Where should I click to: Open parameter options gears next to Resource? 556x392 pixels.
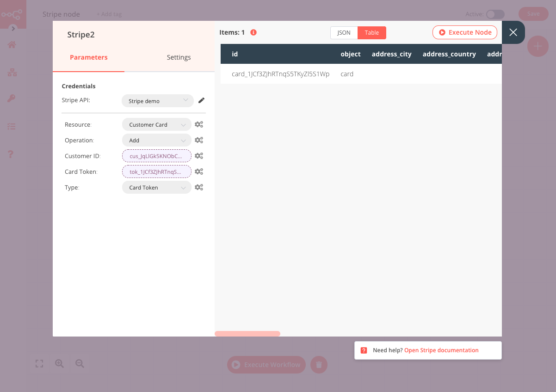coord(199,124)
